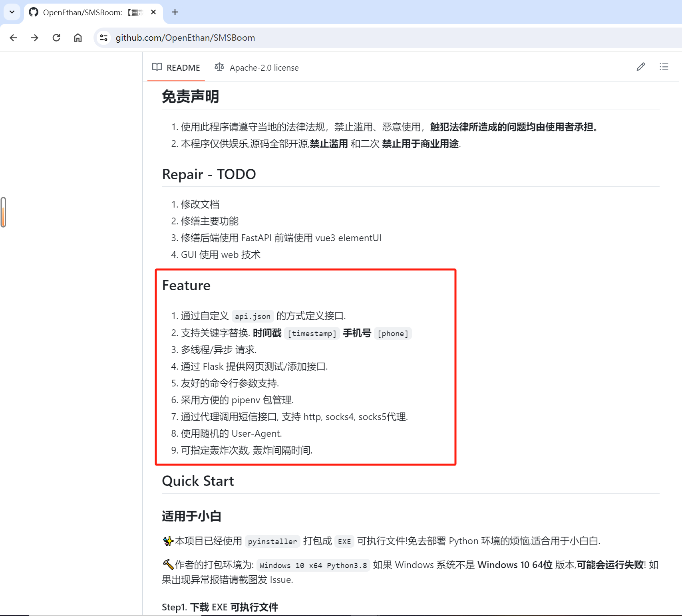Image resolution: width=682 pixels, height=616 pixels.
Task: Close the OpenEthan/SMSBoom browser tab
Action: coord(153,12)
